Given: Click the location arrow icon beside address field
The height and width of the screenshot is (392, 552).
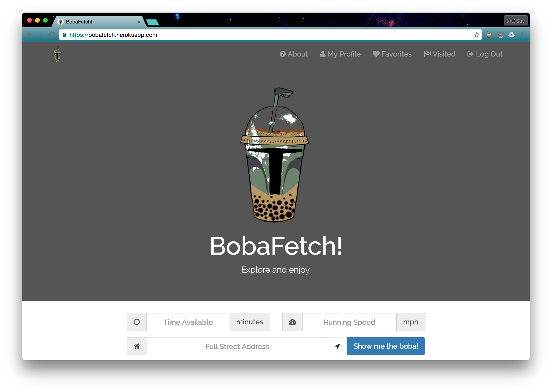Looking at the screenshot, I should coord(337,346).
